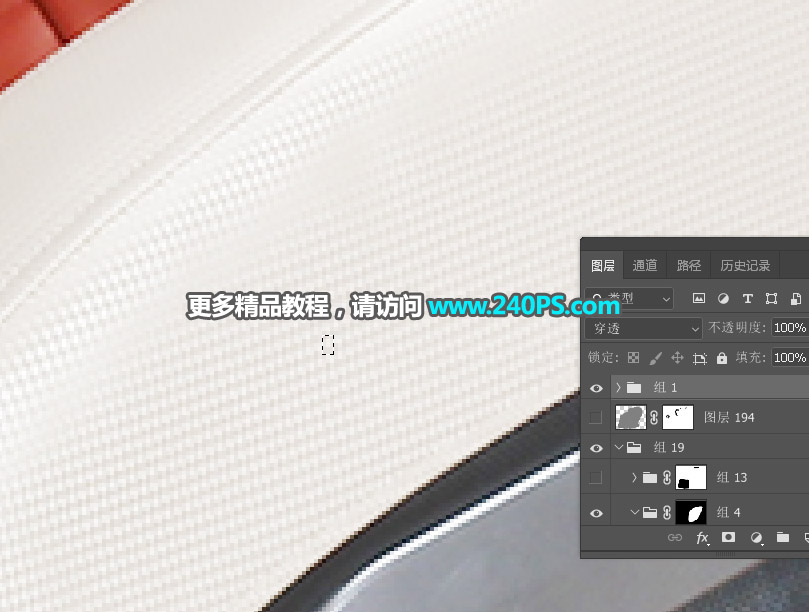
Task: Click folder icon of 组 4
Action: pyautogui.click(x=650, y=512)
